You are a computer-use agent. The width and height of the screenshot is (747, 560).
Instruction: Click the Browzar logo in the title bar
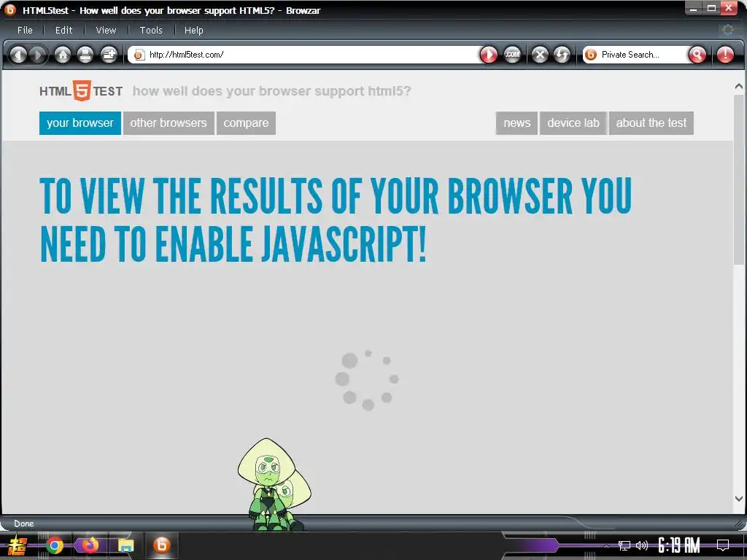click(9, 9)
